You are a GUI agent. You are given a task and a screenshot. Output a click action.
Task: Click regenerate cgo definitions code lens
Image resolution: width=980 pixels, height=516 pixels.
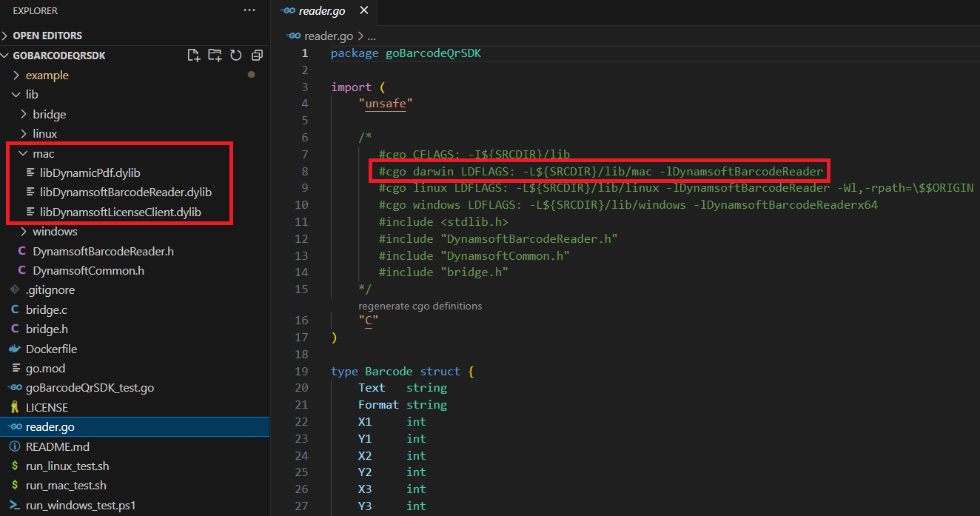pos(420,306)
